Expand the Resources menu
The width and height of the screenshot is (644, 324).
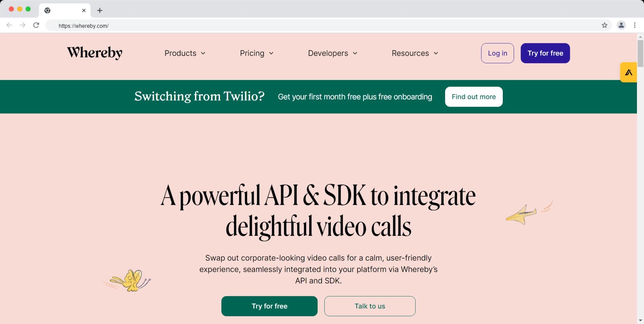click(x=415, y=53)
